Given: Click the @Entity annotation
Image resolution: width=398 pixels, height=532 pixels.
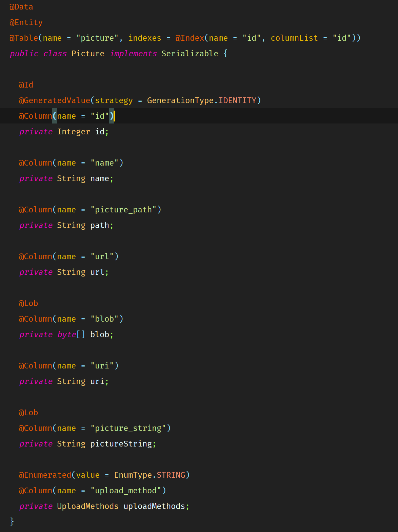Looking at the screenshot, I should (26, 22).
